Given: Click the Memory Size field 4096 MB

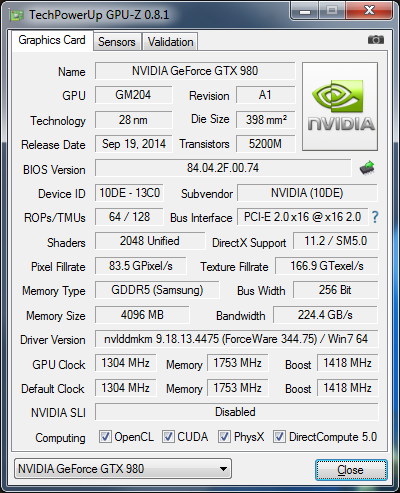Looking at the screenshot, I should point(142,315).
